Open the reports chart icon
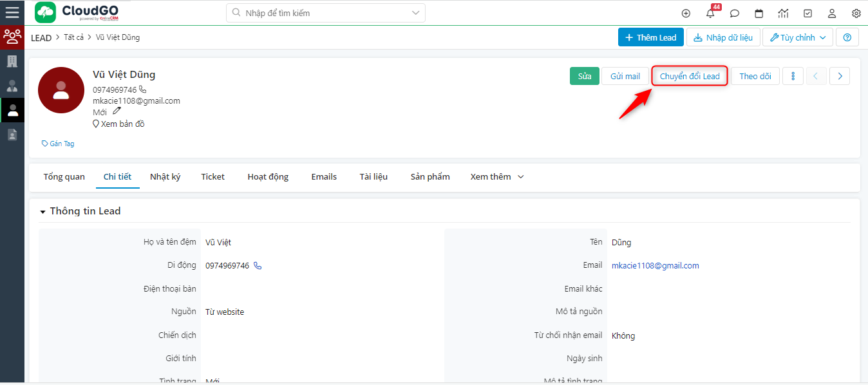This screenshot has height=385, width=868. pyautogui.click(x=783, y=14)
